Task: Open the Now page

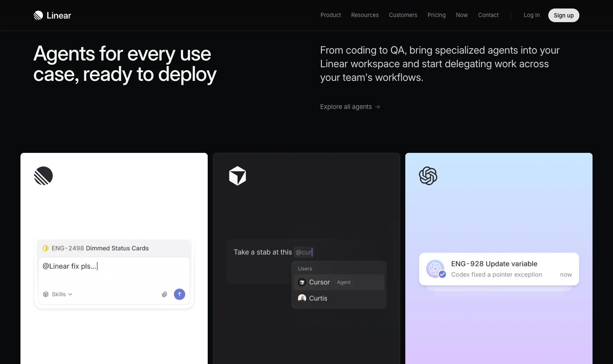Action: click(x=462, y=15)
